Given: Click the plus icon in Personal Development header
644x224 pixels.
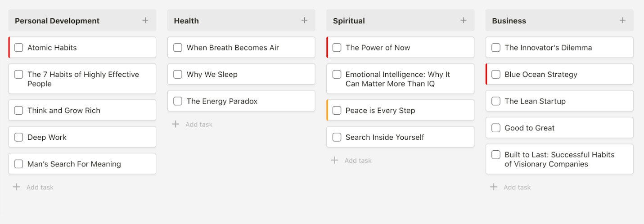Looking at the screenshot, I should click(x=145, y=20).
